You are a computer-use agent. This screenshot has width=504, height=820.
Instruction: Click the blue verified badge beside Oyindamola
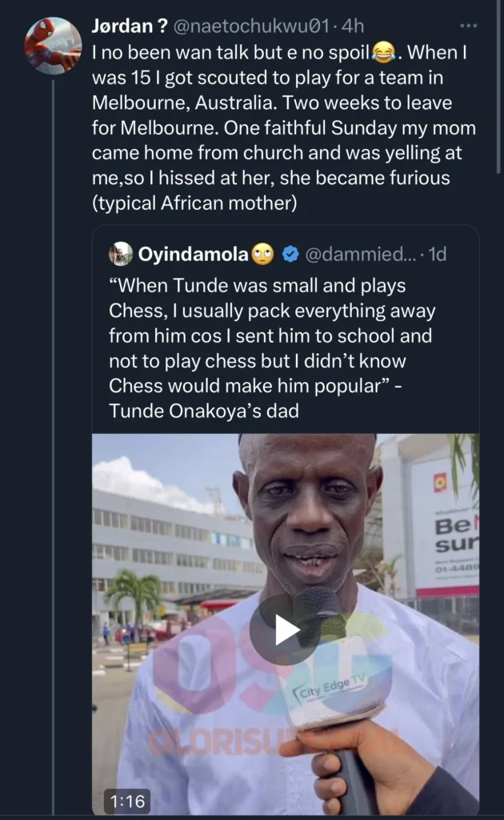[290, 251]
